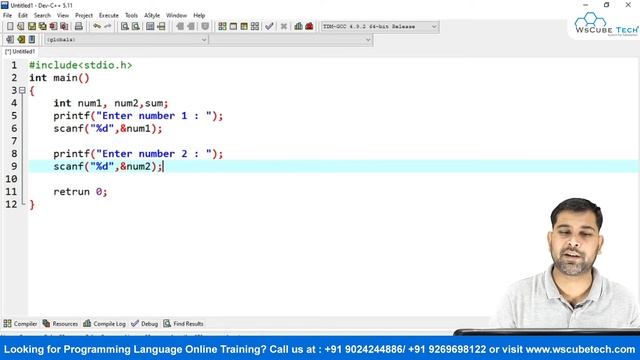Screen dimensions: 640x360
Task: Click the Open file toolbar icon
Action: pyautogui.click(x=20, y=27)
